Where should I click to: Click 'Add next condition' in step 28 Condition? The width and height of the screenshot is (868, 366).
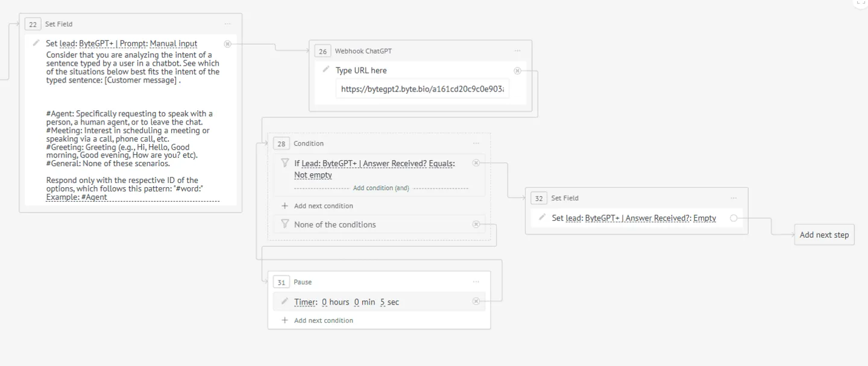coord(324,206)
